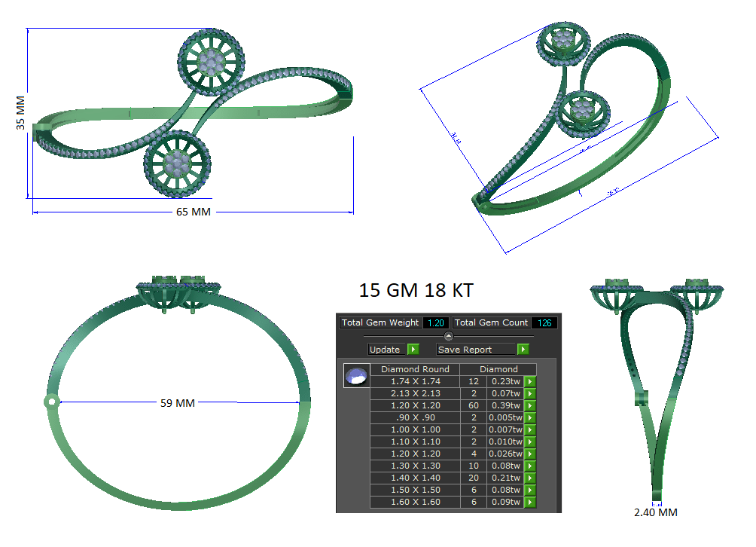Expand the 1.30 X 1.30 diamond entry arrow

point(530,466)
